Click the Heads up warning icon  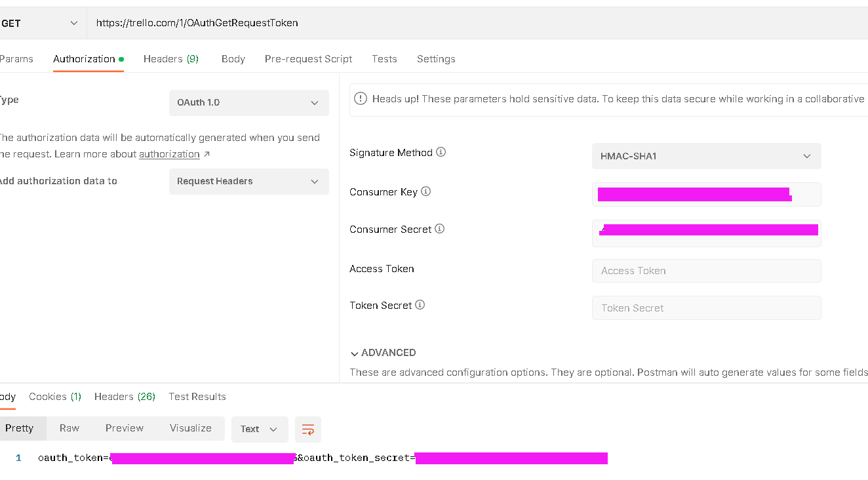[x=361, y=99]
